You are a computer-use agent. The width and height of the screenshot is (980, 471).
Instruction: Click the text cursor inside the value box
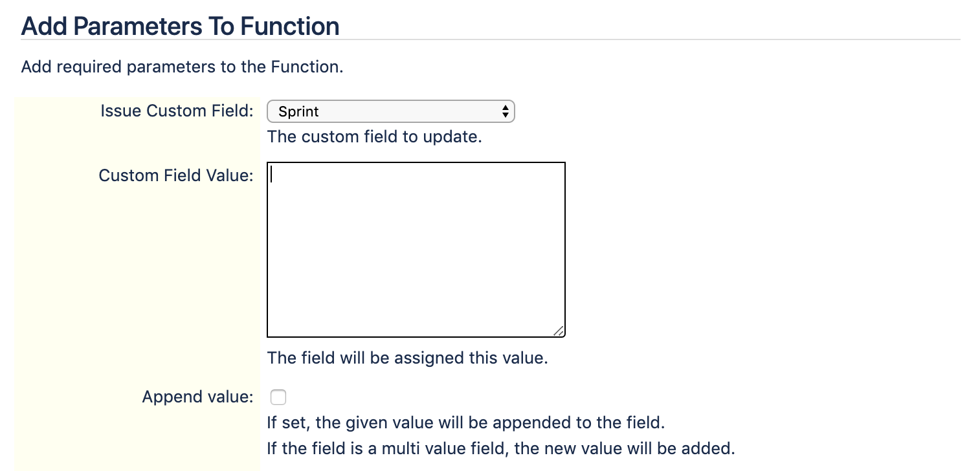[x=271, y=175]
